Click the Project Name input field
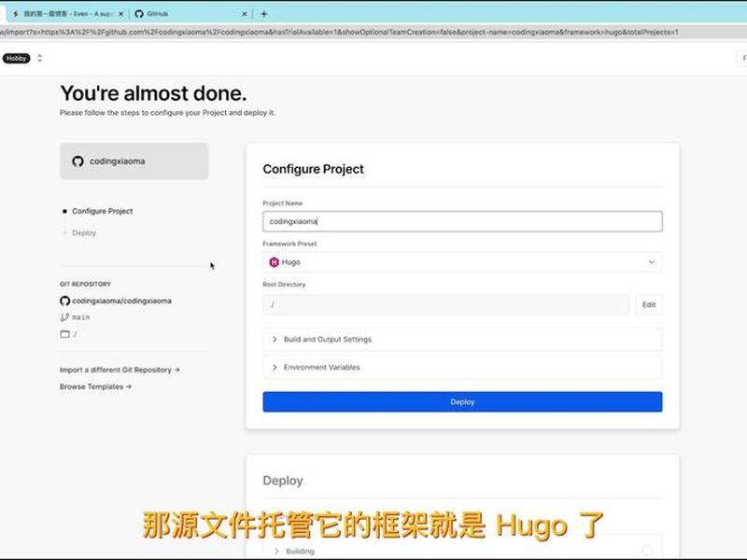The image size is (747, 560). coord(462,221)
